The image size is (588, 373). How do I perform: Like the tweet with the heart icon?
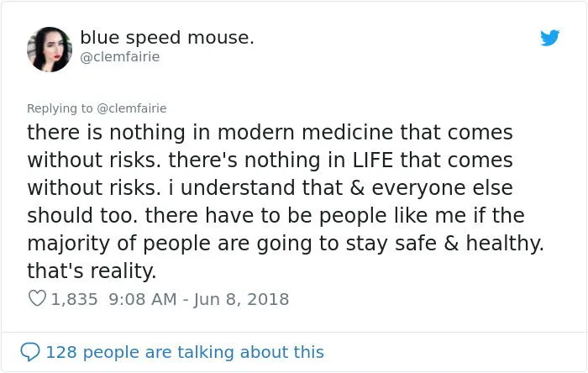tap(36, 299)
